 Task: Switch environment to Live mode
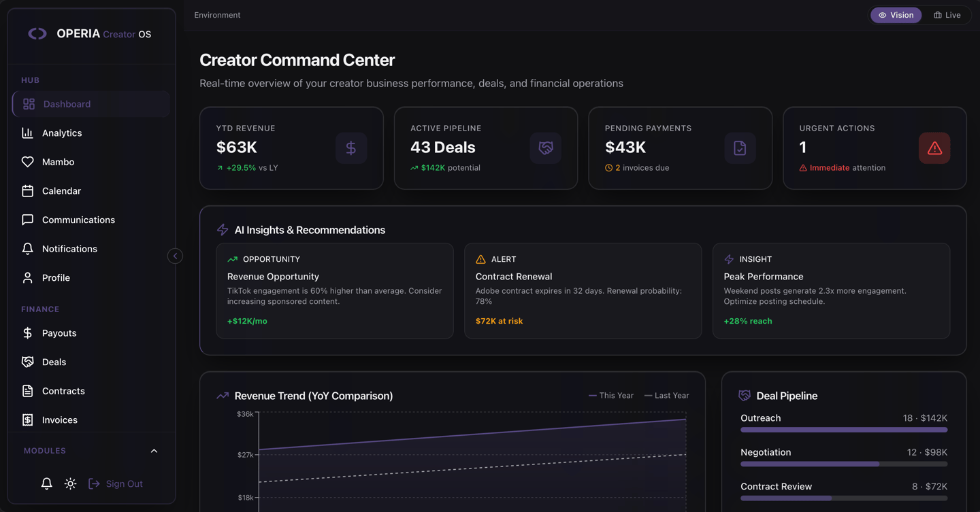pos(947,15)
